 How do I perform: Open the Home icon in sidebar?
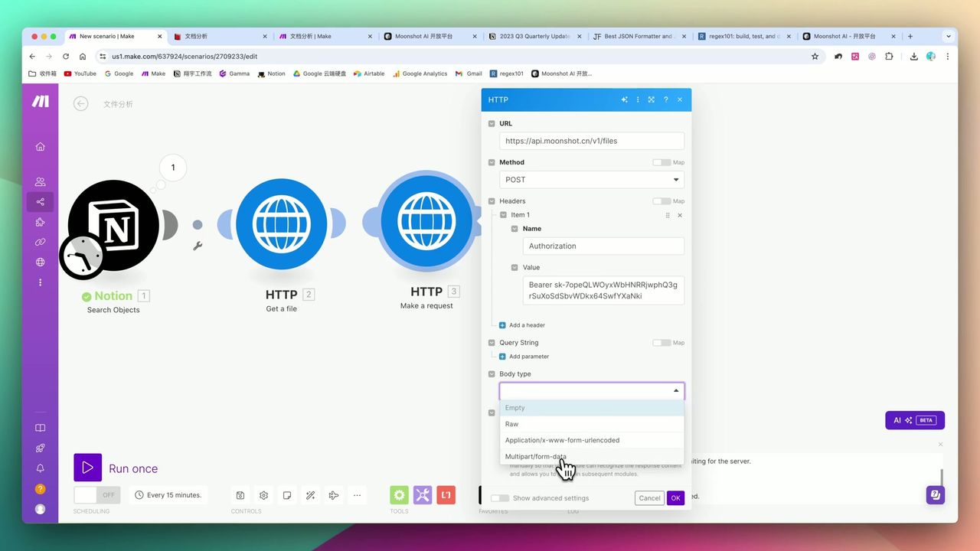pyautogui.click(x=40, y=146)
